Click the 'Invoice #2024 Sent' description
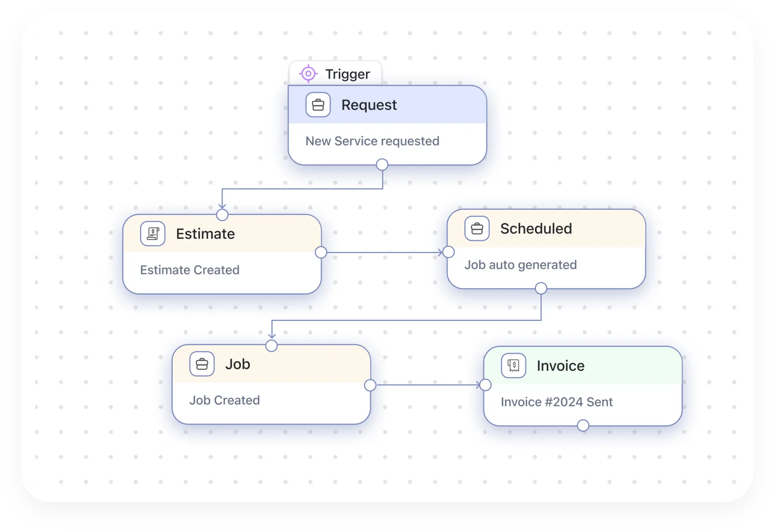The image size is (775, 532). [556, 402]
